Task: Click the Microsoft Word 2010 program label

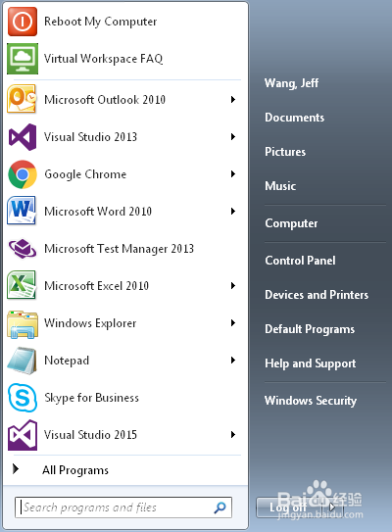Action: point(98,212)
